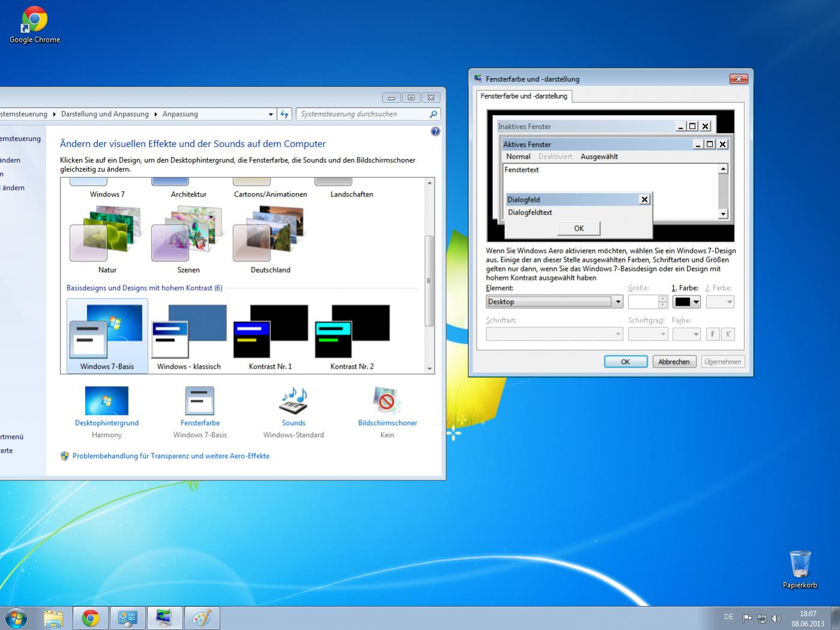This screenshot has width=840, height=630.
Task: Open Google Chrome desktop shortcut
Action: tap(34, 25)
